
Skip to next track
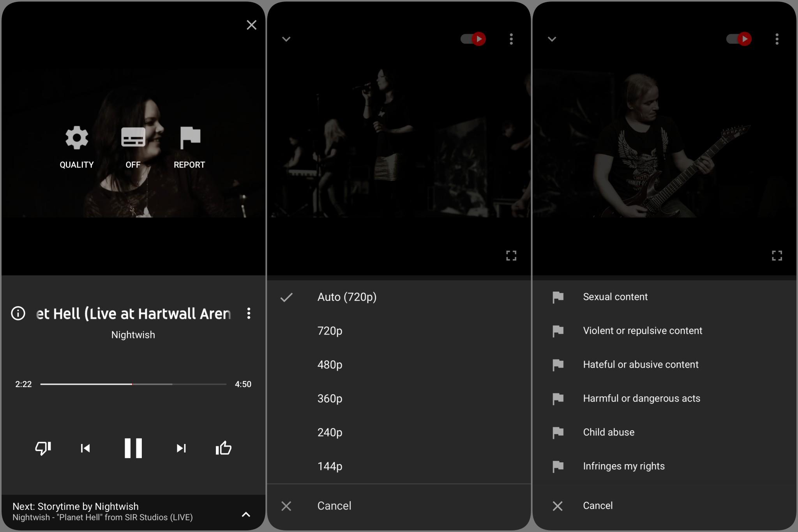pyautogui.click(x=181, y=448)
